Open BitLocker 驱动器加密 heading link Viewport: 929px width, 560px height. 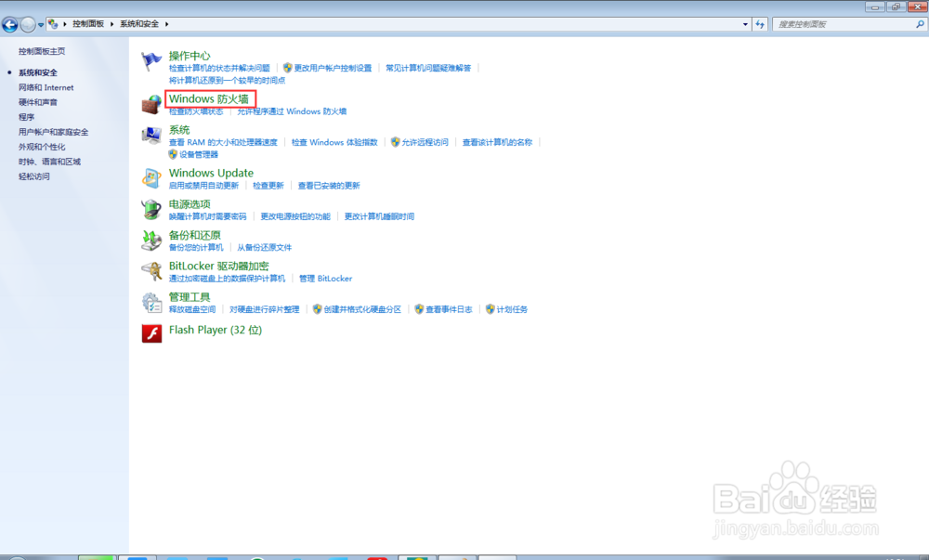[x=218, y=266]
